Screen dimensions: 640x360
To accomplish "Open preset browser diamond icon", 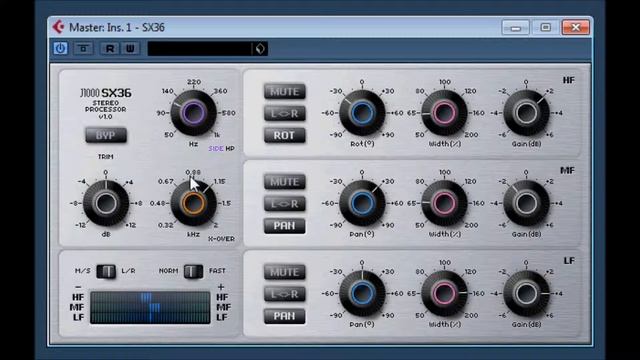I will (260, 49).
